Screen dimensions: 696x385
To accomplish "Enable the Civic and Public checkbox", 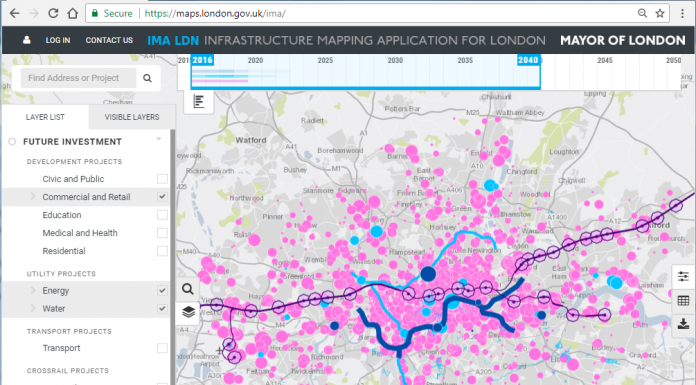I will [x=162, y=179].
